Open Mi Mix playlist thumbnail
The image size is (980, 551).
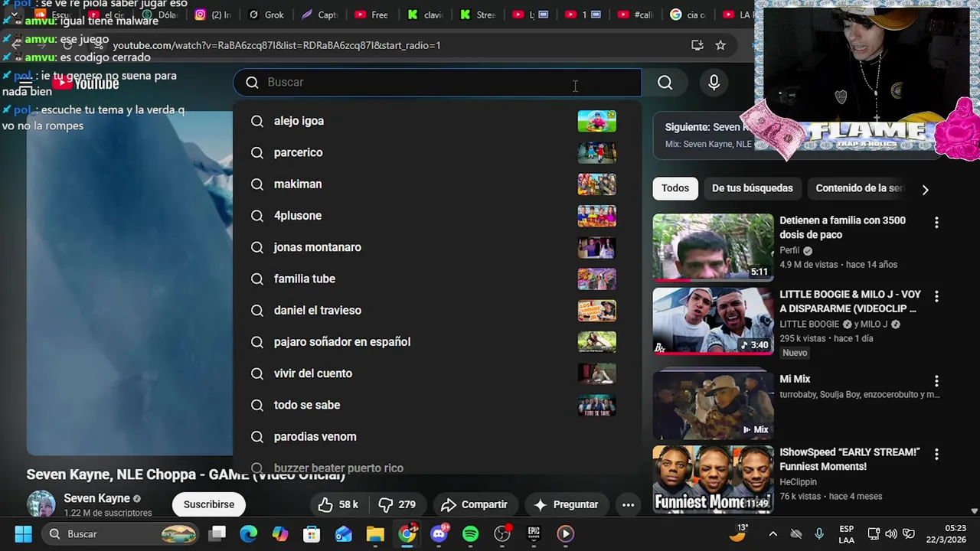[x=713, y=406]
